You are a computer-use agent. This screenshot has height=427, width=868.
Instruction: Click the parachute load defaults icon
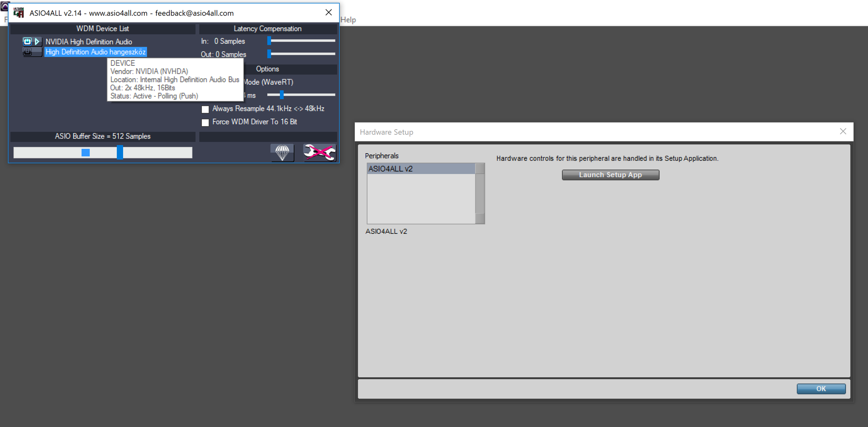tap(282, 152)
